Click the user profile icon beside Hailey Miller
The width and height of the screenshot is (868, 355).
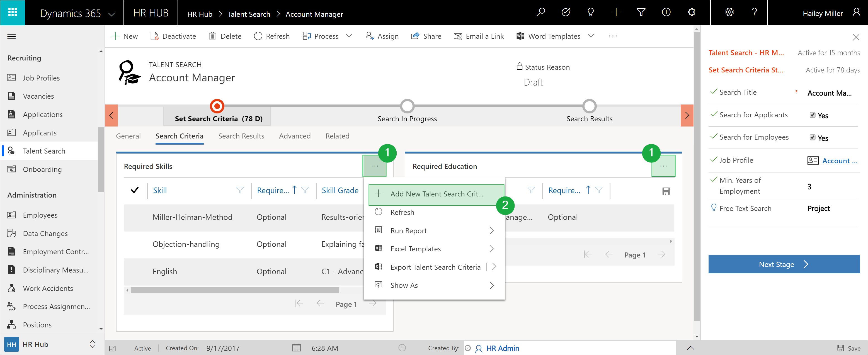pyautogui.click(x=856, y=13)
